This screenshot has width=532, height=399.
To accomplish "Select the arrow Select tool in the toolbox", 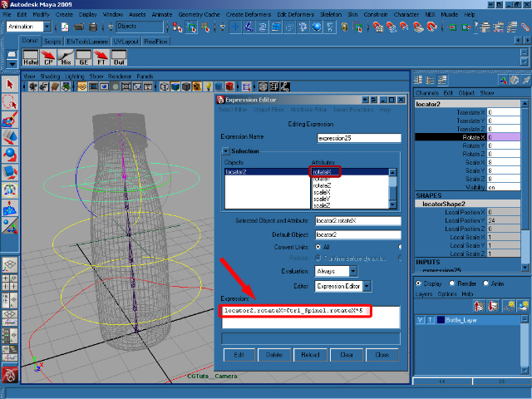I will tap(10, 85).
